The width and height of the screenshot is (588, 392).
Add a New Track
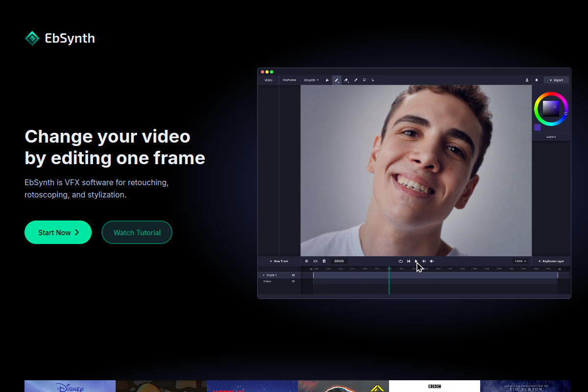[279, 261]
